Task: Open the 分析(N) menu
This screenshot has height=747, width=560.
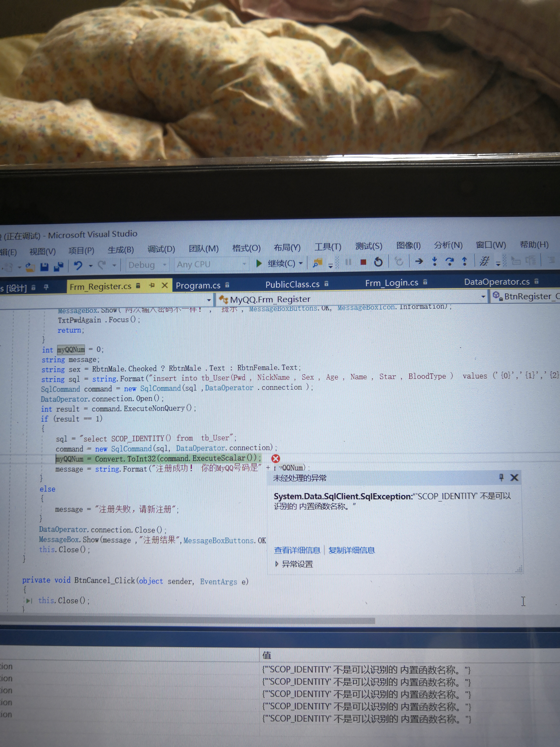Action: [448, 245]
